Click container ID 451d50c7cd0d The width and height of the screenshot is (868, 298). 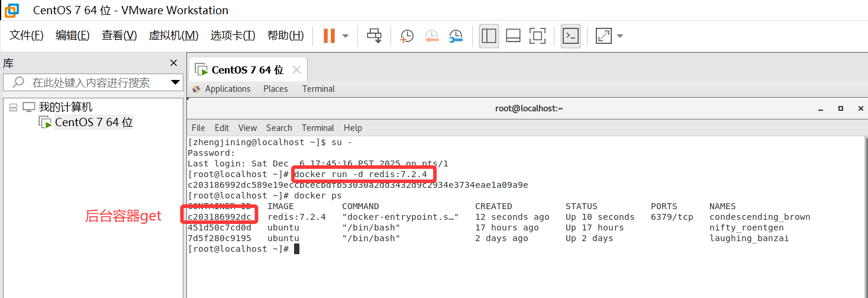220,227
